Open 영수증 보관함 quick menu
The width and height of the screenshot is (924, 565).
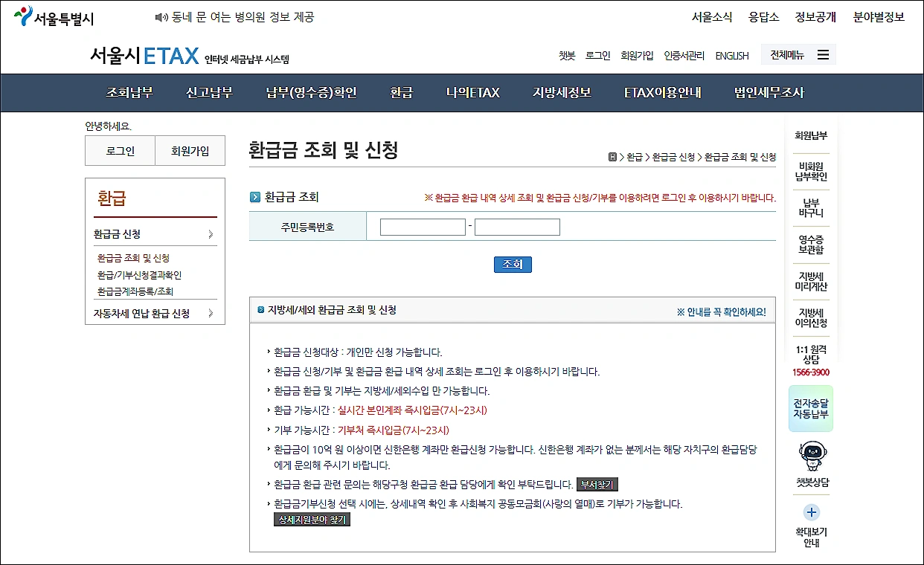(811, 245)
